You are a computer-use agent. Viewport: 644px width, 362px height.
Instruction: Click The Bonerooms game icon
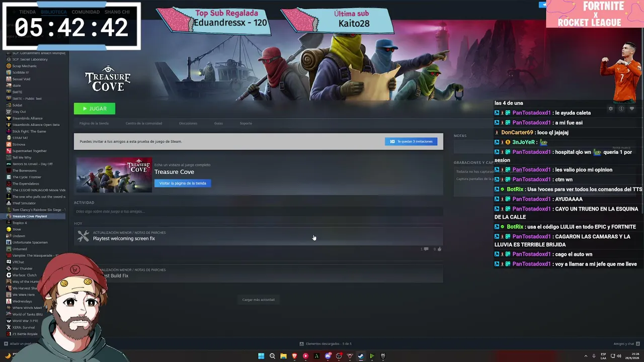click(9, 170)
